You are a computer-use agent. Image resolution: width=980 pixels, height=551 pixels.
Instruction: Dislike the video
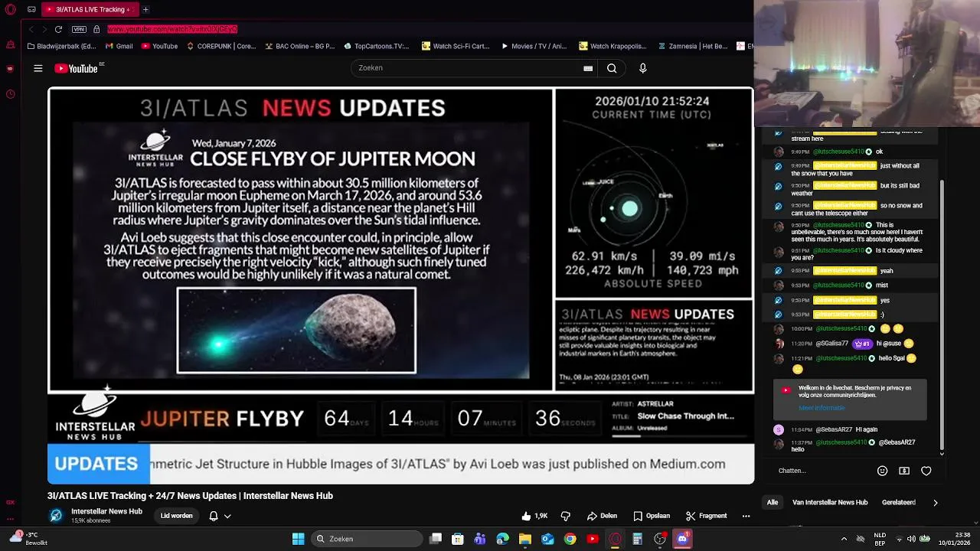click(566, 516)
